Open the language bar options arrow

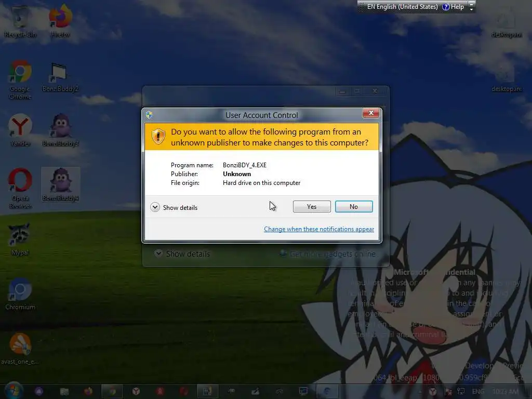tap(471, 9)
